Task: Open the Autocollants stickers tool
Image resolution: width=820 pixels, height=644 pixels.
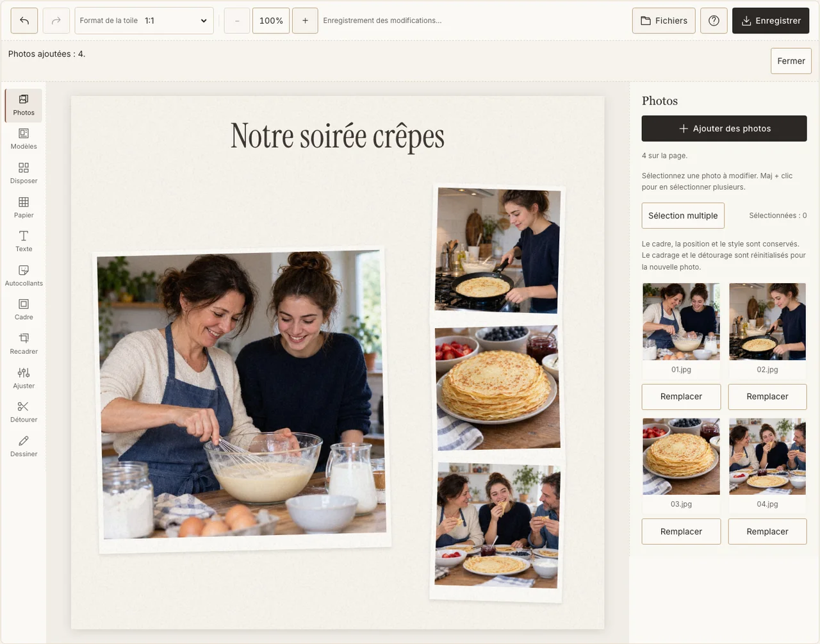Action: 24,276
